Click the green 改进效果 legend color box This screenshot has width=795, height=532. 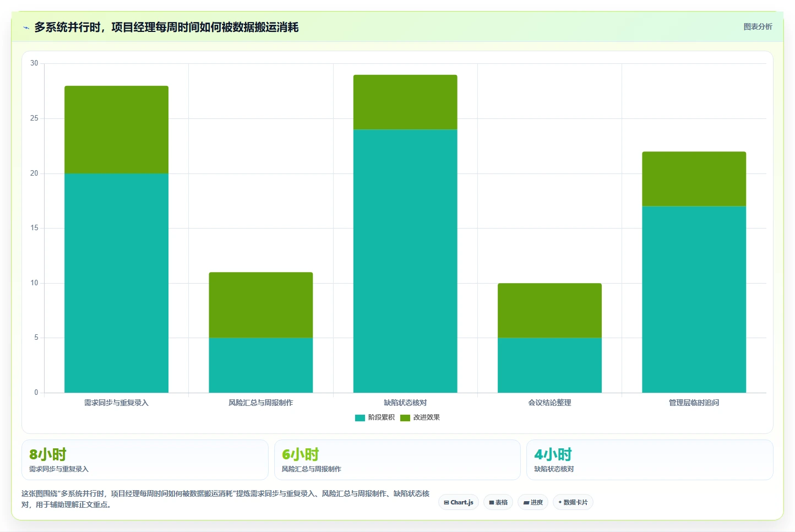tap(405, 417)
